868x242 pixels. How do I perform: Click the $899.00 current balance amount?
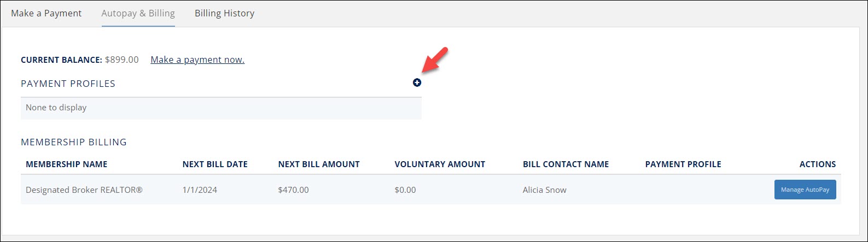coord(122,60)
